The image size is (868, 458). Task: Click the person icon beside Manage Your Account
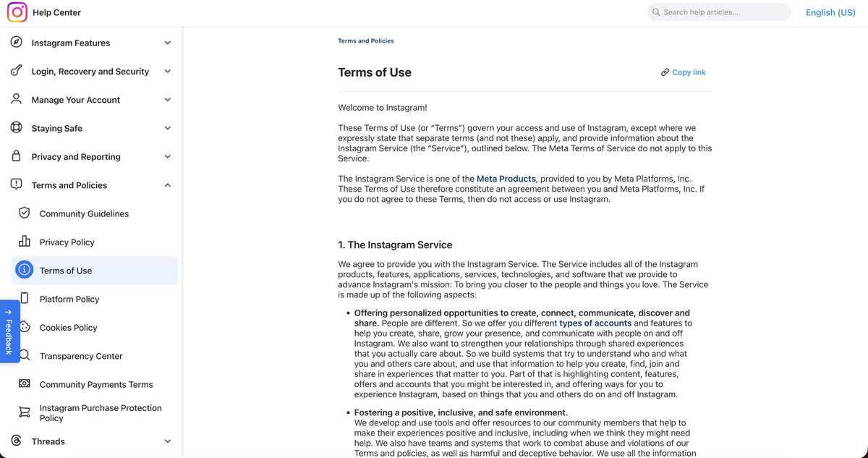[17, 100]
